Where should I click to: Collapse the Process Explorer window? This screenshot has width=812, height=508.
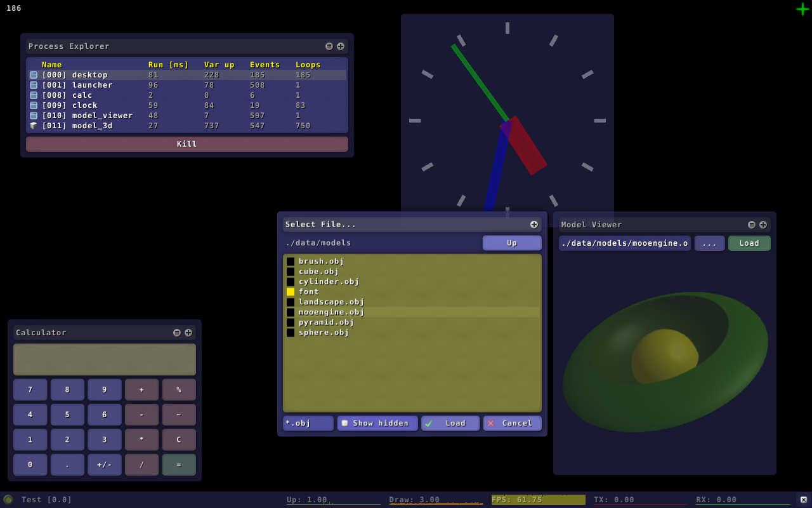(329, 46)
